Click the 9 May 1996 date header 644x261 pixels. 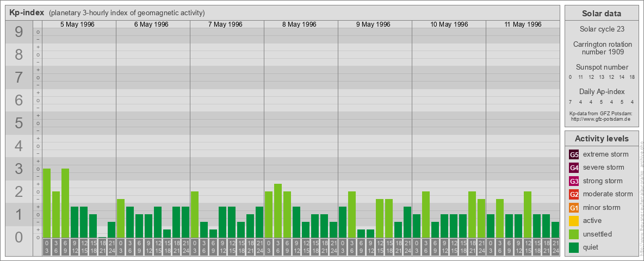click(373, 24)
